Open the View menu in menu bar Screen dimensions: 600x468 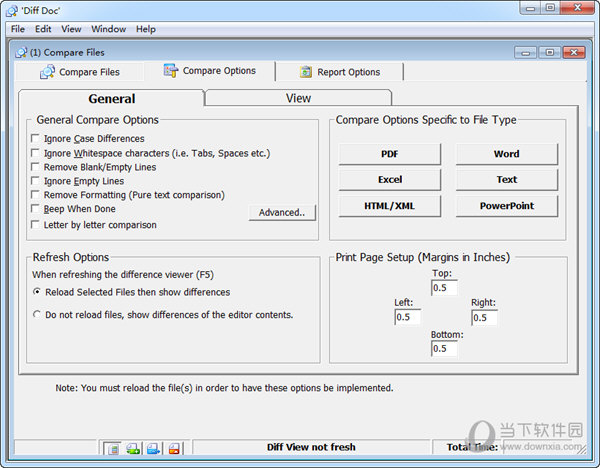(x=71, y=29)
